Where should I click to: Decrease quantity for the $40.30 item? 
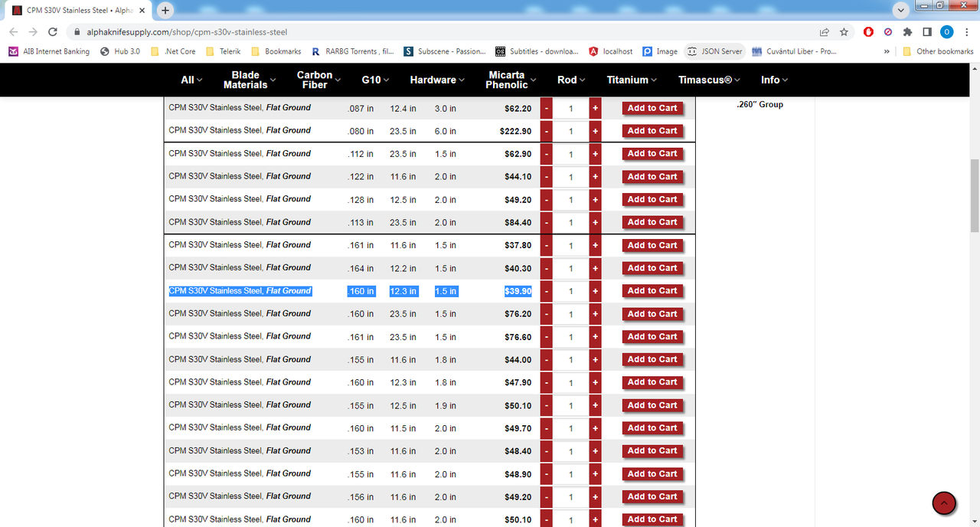click(x=547, y=268)
